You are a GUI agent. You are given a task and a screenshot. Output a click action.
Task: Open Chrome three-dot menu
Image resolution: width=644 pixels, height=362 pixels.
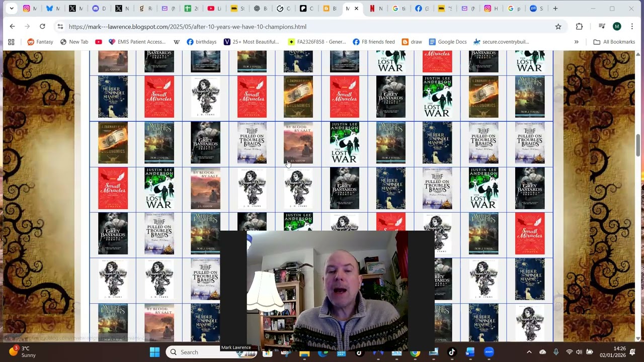(x=632, y=27)
